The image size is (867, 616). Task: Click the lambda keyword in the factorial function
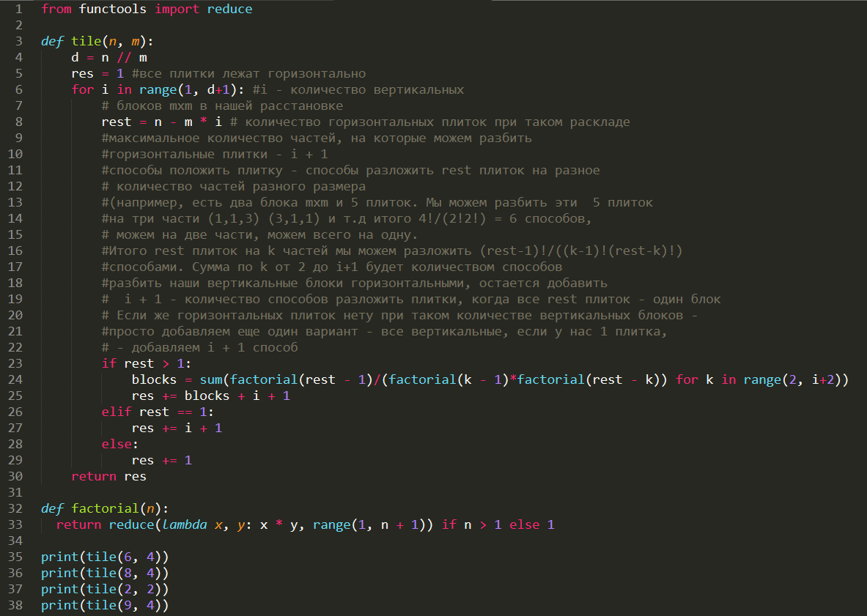(185, 525)
